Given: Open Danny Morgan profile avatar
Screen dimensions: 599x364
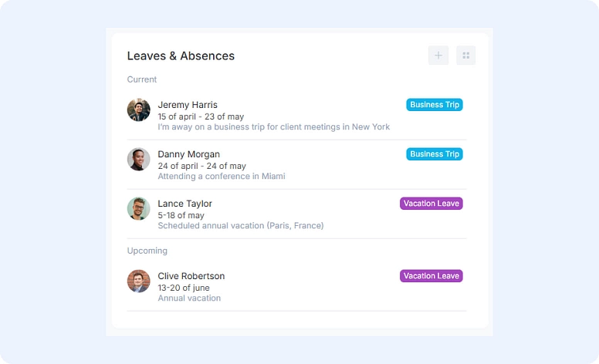Looking at the screenshot, I should 139,160.
